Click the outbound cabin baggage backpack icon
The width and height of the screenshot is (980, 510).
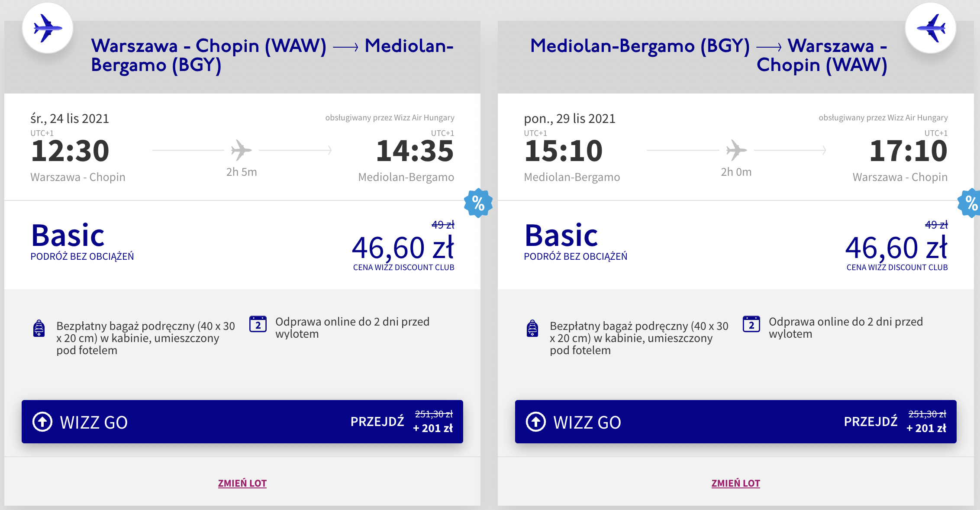coord(39,329)
